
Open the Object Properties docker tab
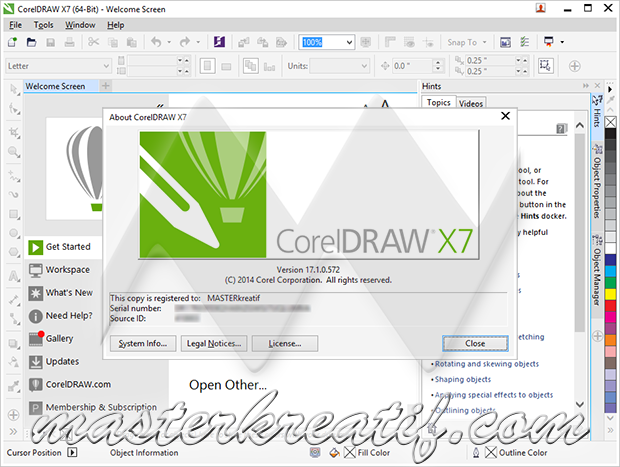(597, 182)
